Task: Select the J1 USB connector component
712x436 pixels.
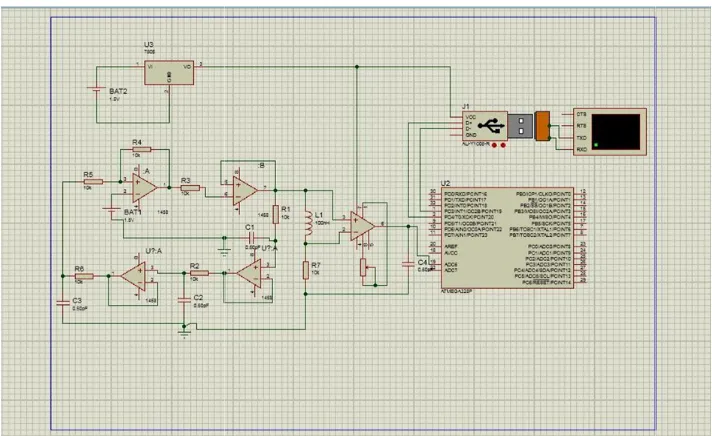Action: (485, 126)
